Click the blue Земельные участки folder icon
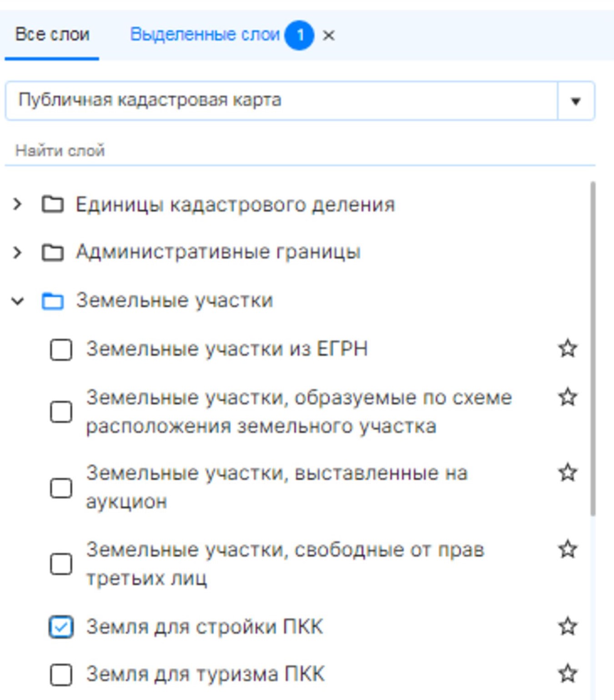Viewport: 614px width, 700px height. (x=53, y=301)
